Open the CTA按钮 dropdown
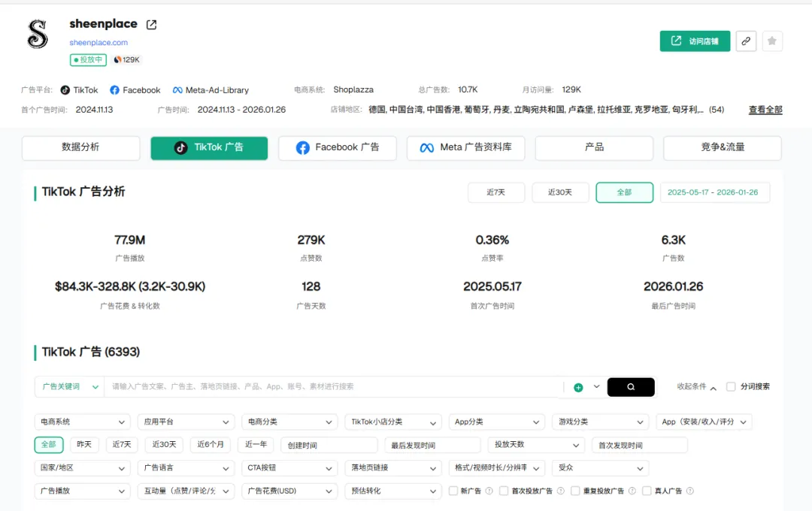This screenshot has width=812, height=511. pos(289,468)
